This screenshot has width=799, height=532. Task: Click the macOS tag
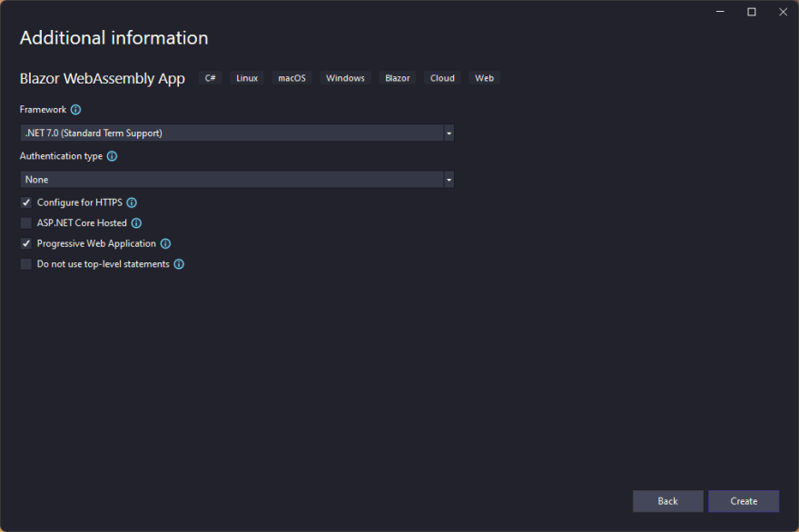[x=292, y=78]
